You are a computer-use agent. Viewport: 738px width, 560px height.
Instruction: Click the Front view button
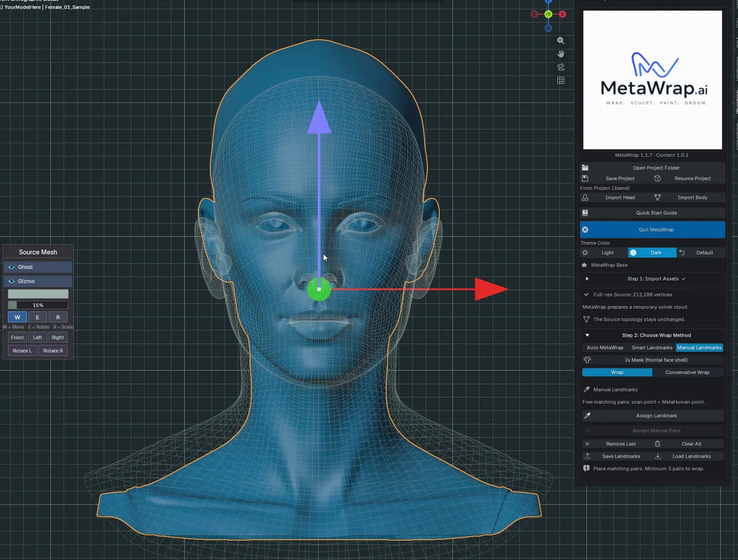click(x=17, y=338)
